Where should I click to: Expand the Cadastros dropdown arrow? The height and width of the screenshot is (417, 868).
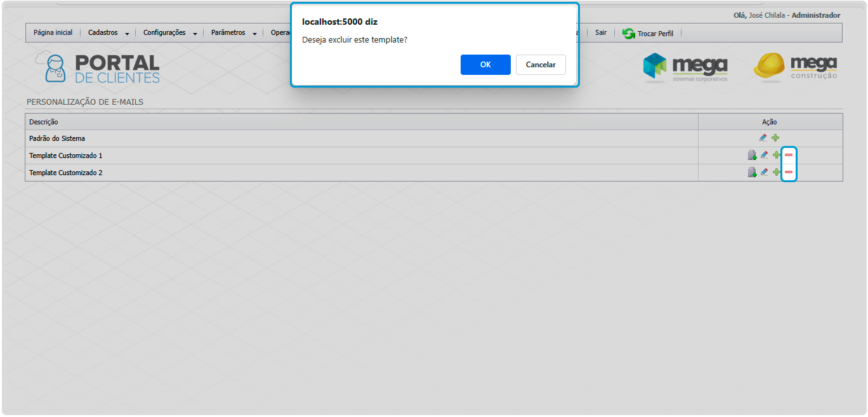[x=128, y=34]
